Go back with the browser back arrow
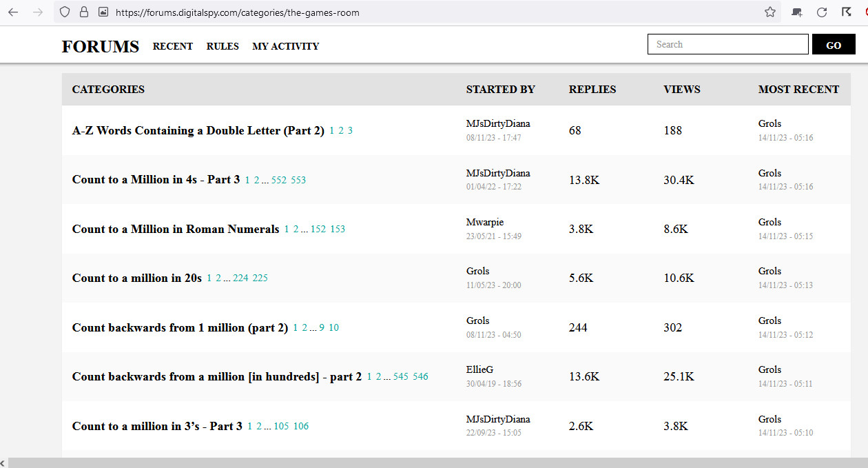Screen dimensions: 868x468 pyautogui.click(x=13, y=12)
